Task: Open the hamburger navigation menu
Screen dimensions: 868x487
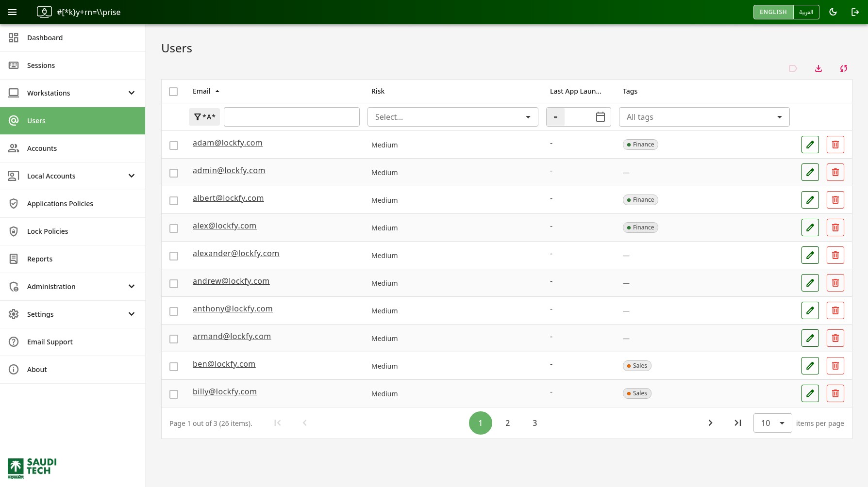Action: [13, 12]
